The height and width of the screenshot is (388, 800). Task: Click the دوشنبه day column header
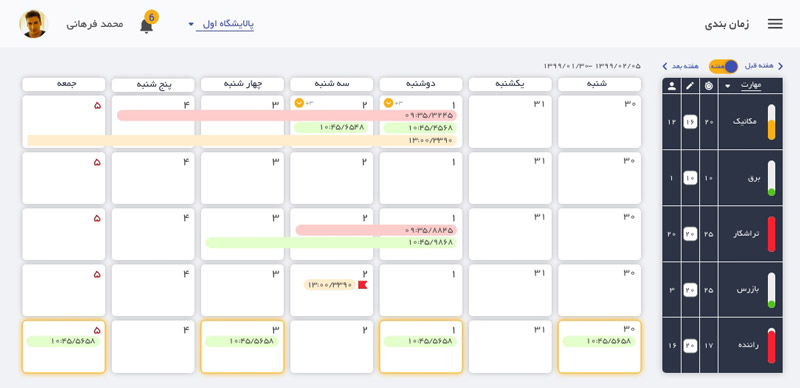421,84
